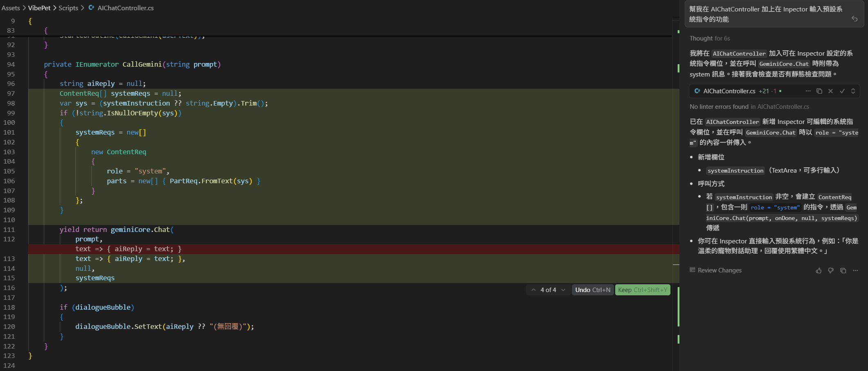868x371 pixels.
Task: Accept the AIChatController.cs changes with the checkmark
Action: pos(842,91)
